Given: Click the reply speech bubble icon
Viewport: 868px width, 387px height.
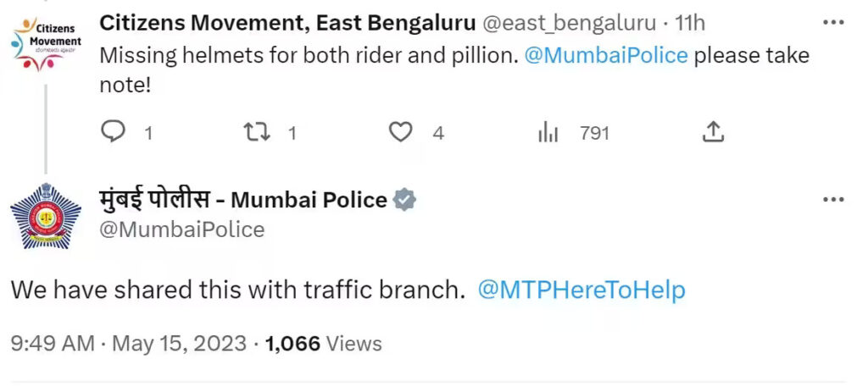Looking at the screenshot, I should pyautogui.click(x=114, y=132).
